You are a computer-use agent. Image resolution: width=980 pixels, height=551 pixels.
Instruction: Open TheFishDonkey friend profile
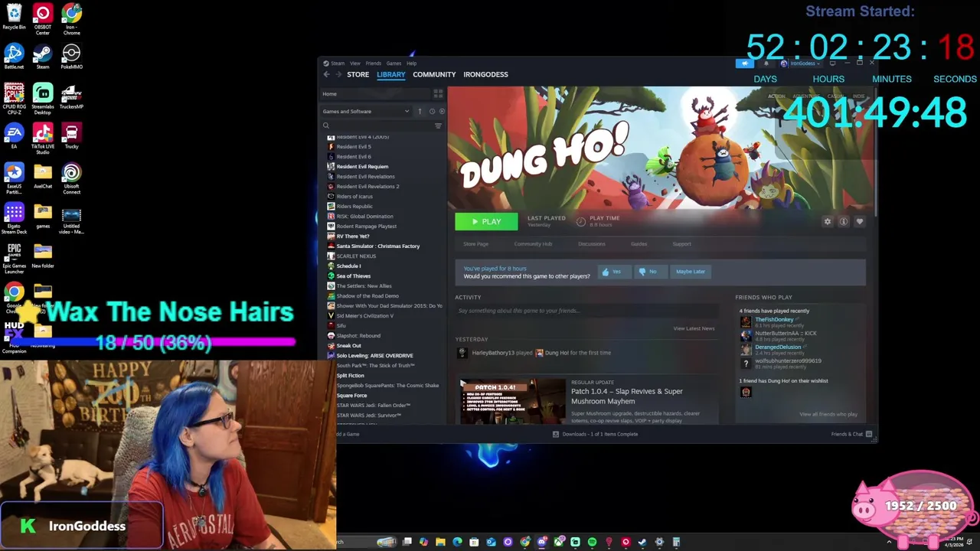click(774, 320)
